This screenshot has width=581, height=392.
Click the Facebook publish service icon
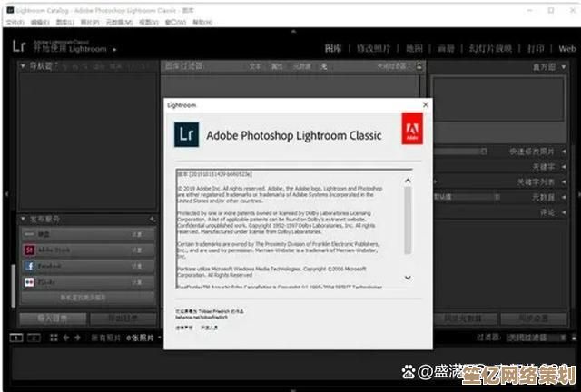(28, 266)
